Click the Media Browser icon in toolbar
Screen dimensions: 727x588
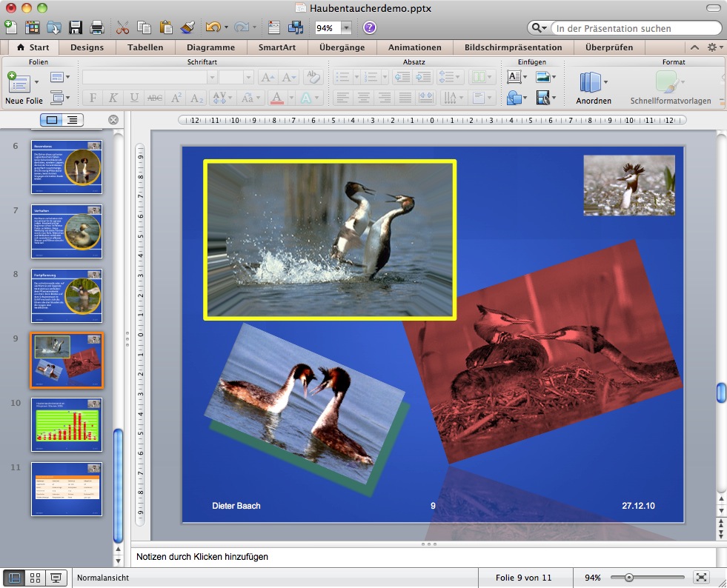tap(296, 28)
